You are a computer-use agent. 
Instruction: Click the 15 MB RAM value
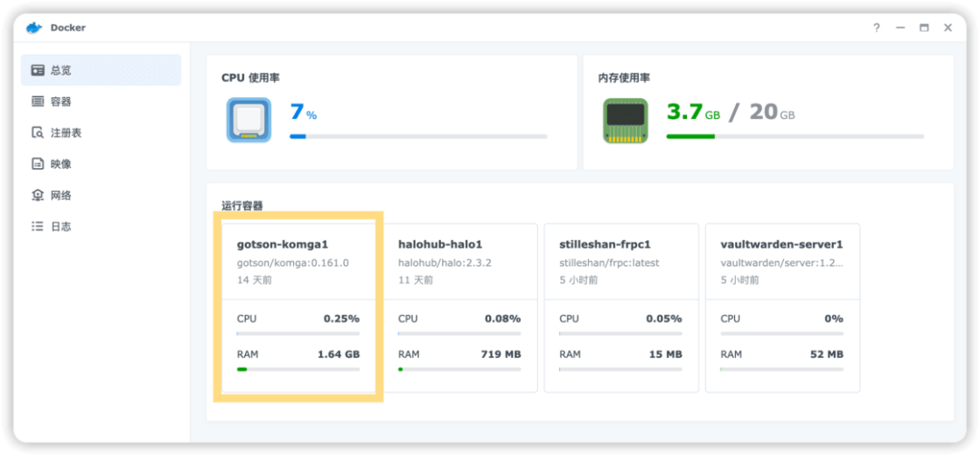point(664,354)
